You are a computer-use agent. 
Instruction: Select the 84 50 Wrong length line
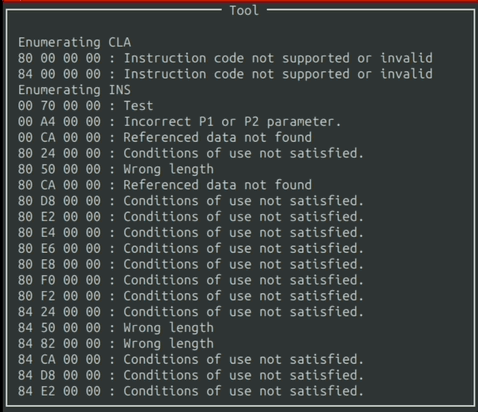(116, 328)
